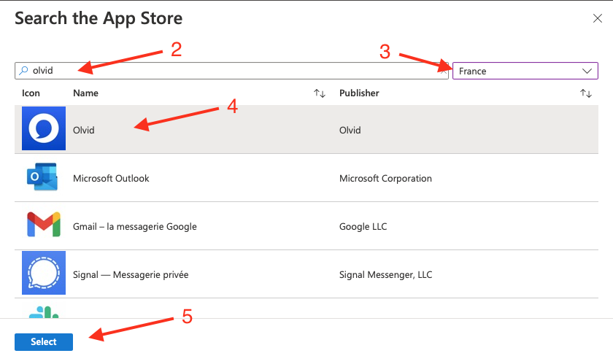Open the France country dropdown

pyautogui.click(x=525, y=71)
